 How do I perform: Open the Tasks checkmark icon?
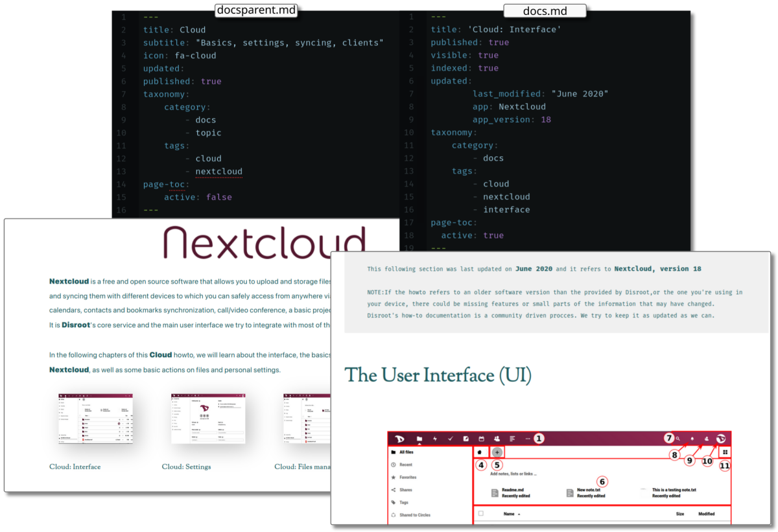451,439
